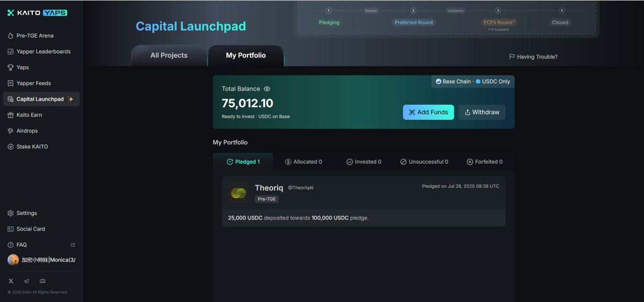The width and height of the screenshot is (644, 302).
Task: Switch to the All Projects tab
Action: click(x=169, y=55)
